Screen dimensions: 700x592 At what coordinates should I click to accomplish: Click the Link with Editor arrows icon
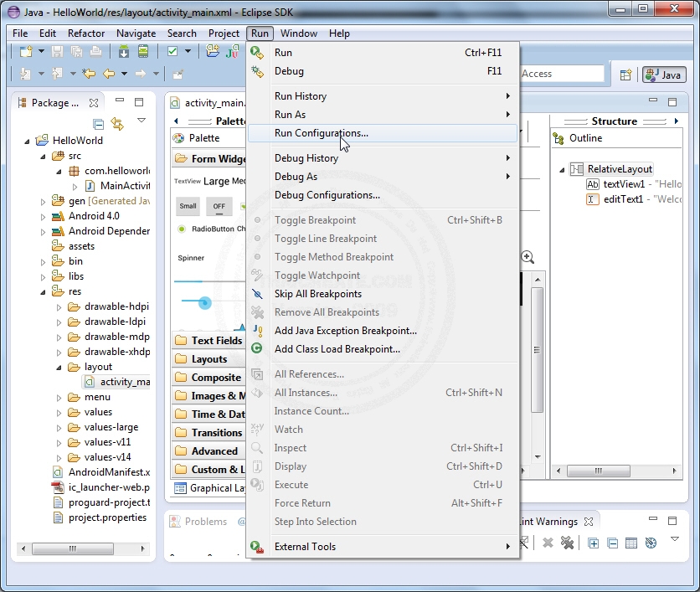pos(117,124)
